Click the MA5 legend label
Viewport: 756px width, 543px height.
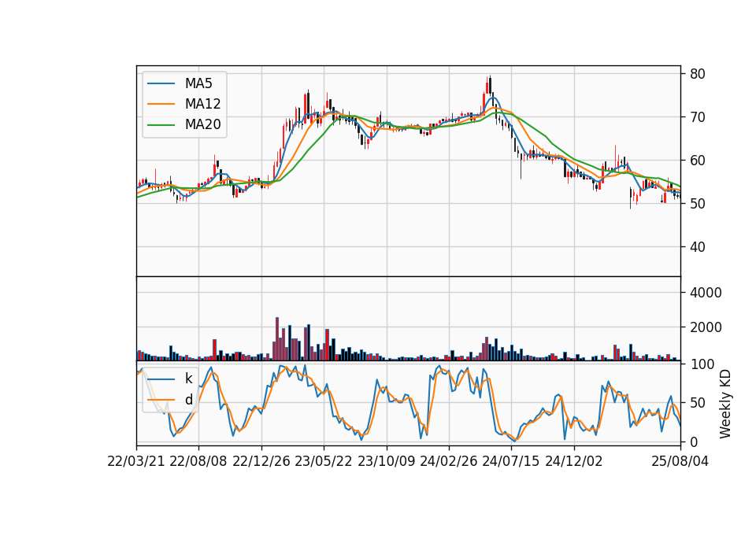point(198,83)
